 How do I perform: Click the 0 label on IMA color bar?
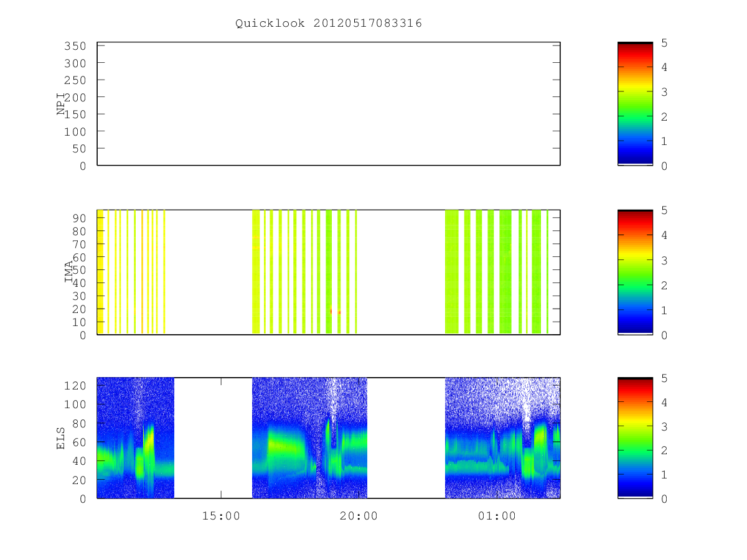[x=664, y=335]
